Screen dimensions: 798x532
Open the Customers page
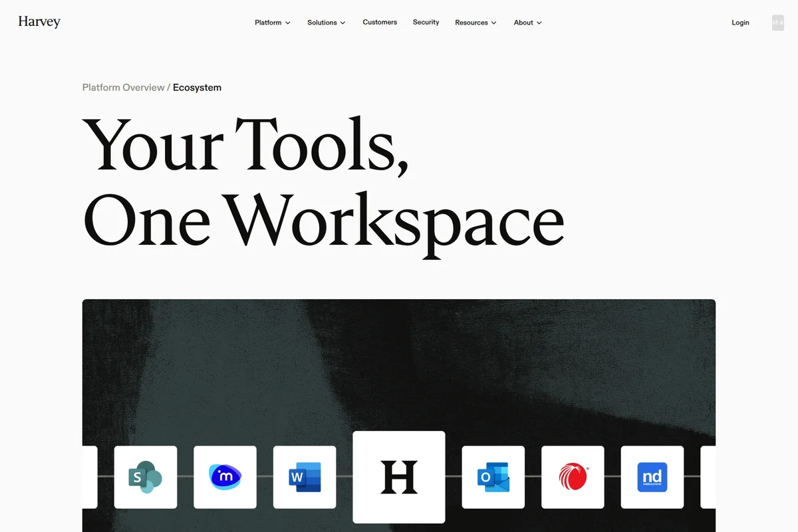[x=380, y=22]
